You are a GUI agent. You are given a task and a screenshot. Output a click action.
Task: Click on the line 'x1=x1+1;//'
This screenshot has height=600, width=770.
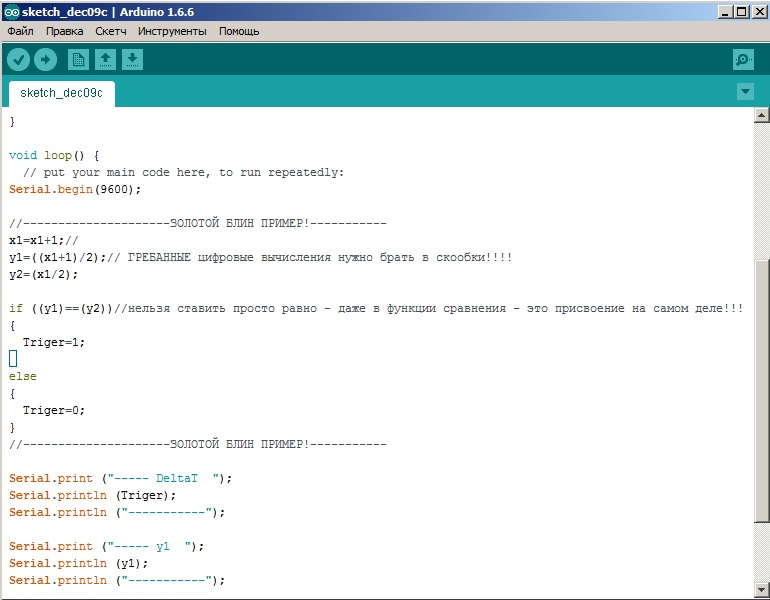(x=43, y=241)
